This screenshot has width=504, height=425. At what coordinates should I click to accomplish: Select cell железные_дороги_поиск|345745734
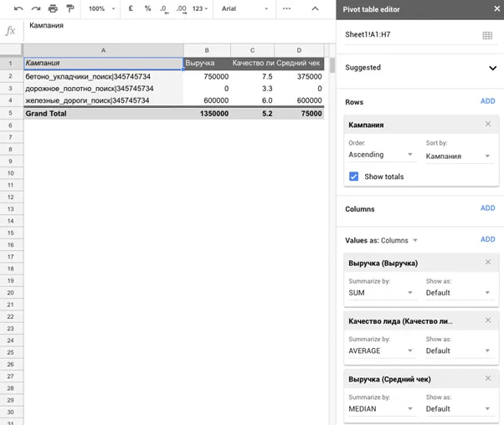pyautogui.click(x=103, y=100)
